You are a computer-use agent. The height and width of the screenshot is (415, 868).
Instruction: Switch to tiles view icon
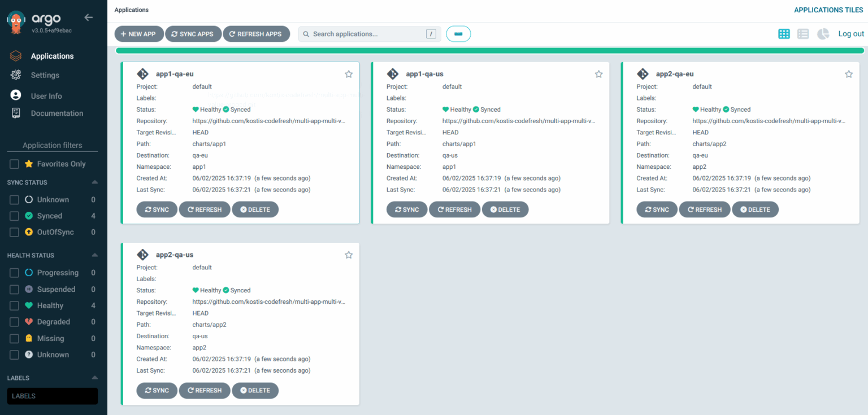click(784, 33)
